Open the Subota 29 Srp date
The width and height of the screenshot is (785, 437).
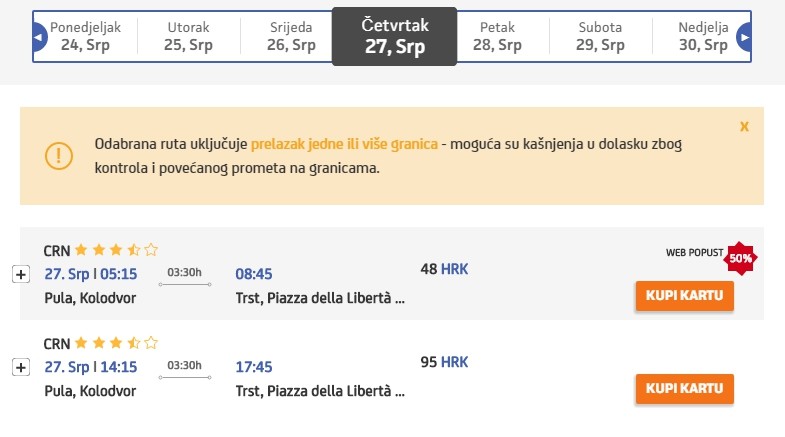point(600,37)
